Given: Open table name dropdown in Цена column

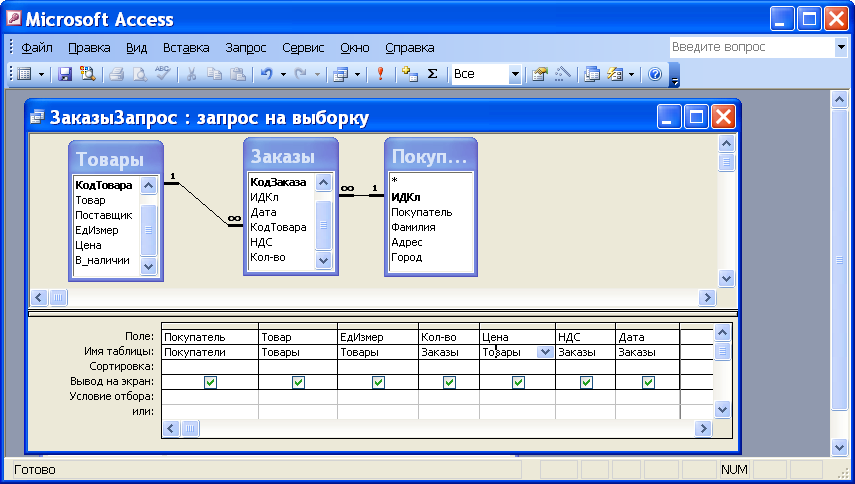Looking at the screenshot, I should coord(545,352).
